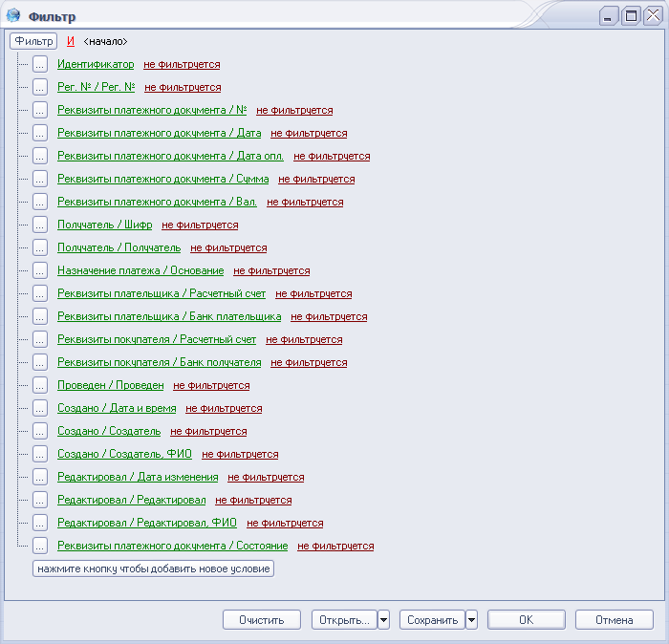This screenshot has width=669, height=644.
Task: Click Реквизиты плательщика / Банк плательщика link
Action: click(x=169, y=316)
